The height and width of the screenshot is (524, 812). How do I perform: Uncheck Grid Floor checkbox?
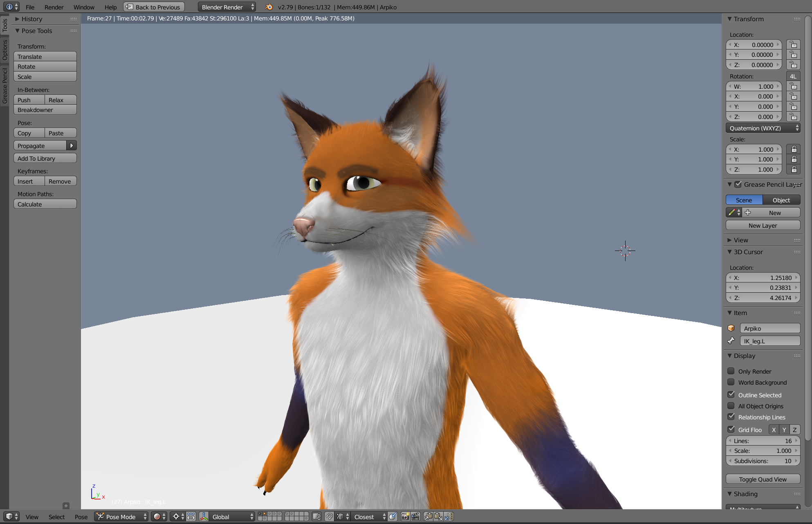[x=731, y=430]
